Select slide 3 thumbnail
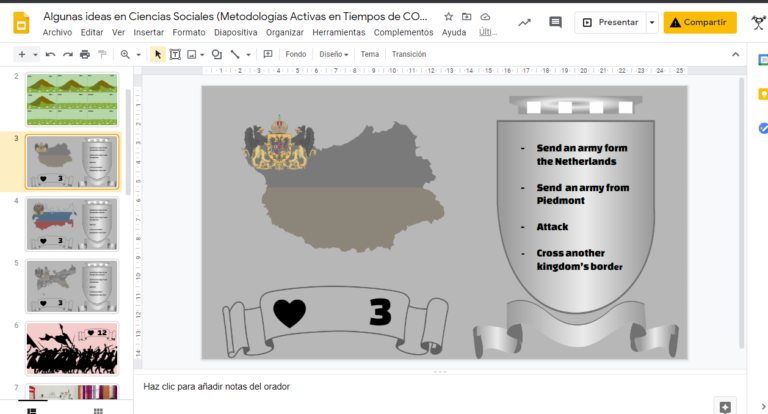The width and height of the screenshot is (768, 414). pyautogui.click(x=72, y=162)
